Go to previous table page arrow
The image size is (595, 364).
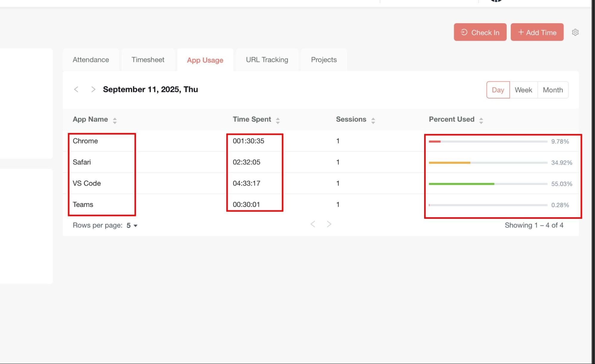coord(313,224)
